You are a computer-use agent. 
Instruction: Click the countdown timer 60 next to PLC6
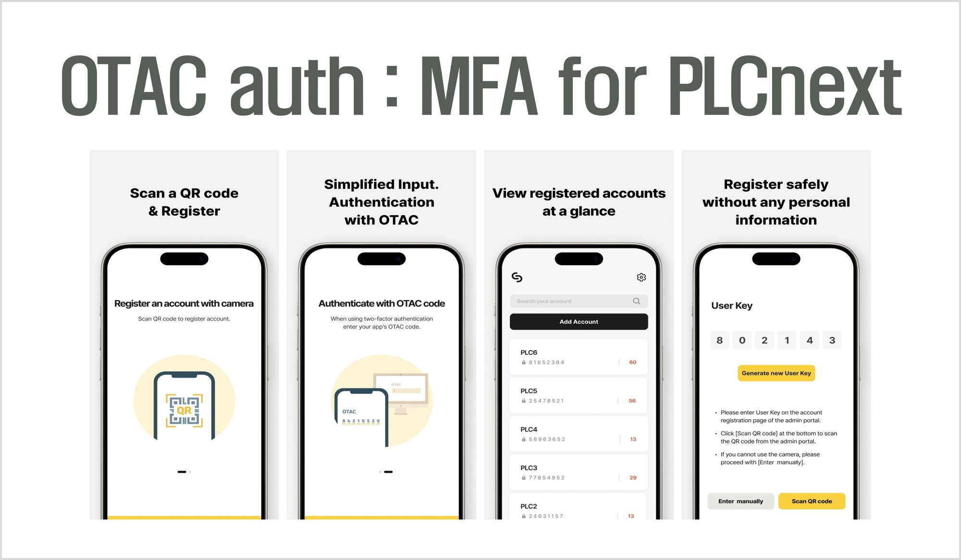pyautogui.click(x=632, y=362)
